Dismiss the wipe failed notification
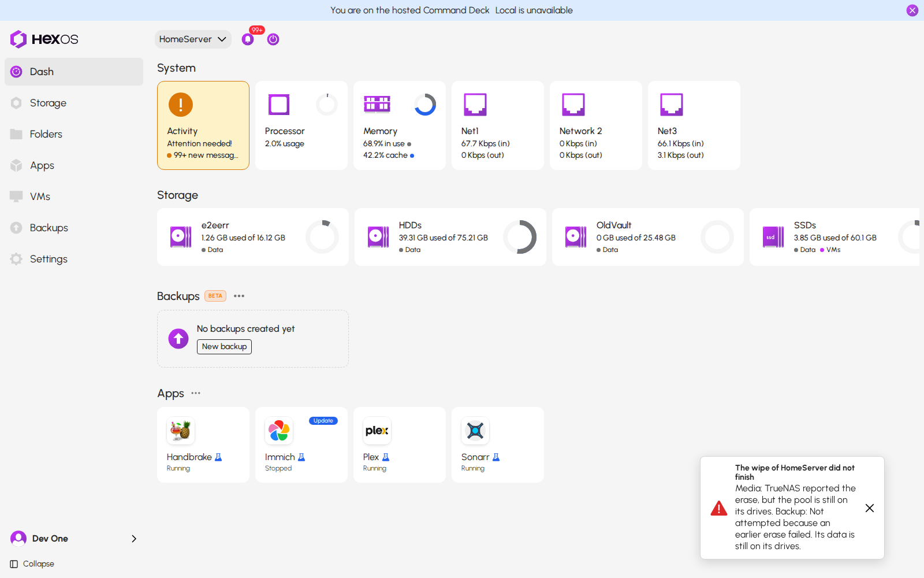Image resolution: width=924 pixels, height=578 pixels. pyautogui.click(x=870, y=508)
